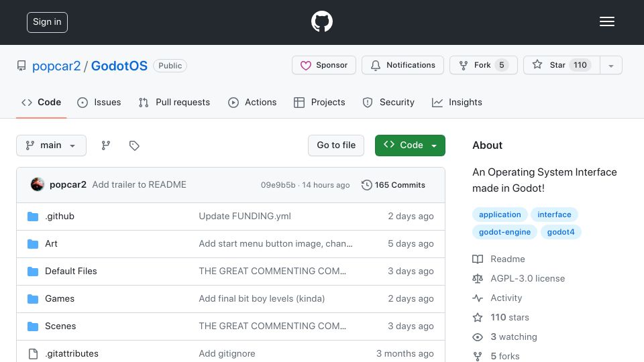The width and height of the screenshot is (644, 362).
Task: Fork the repository
Action: (x=484, y=65)
